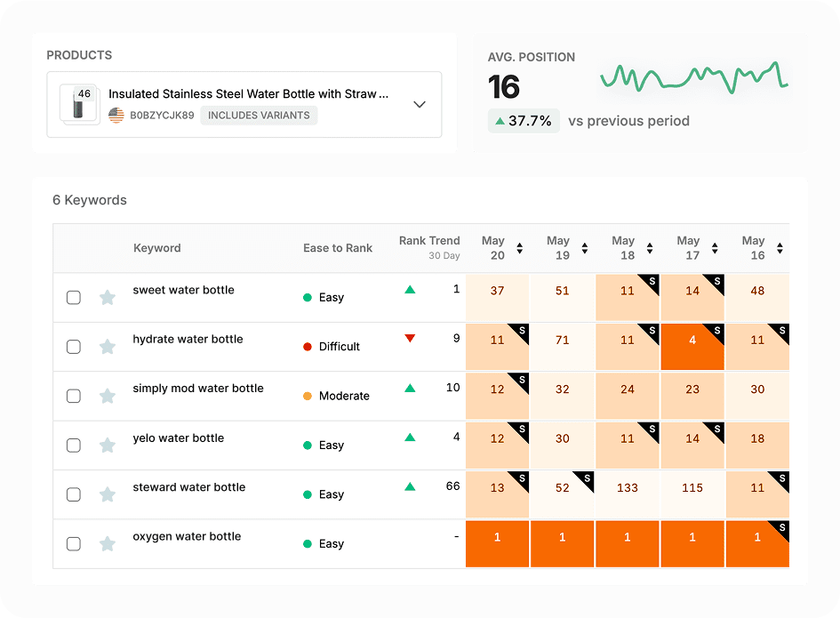
Task: Sort by the May 20 column arrows
Action: 520,248
